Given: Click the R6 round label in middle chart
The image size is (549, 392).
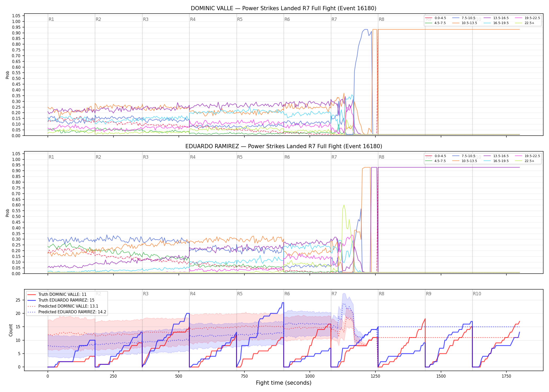Looking at the screenshot, I should (x=287, y=157).
